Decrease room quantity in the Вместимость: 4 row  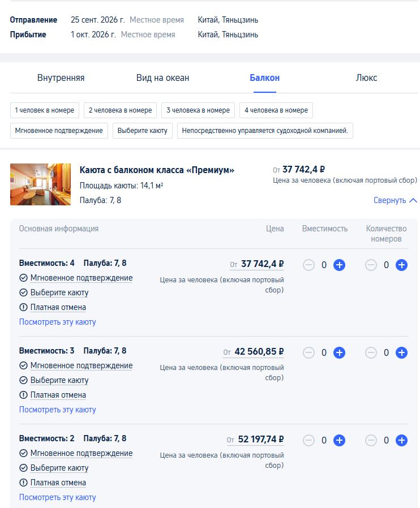(x=371, y=265)
